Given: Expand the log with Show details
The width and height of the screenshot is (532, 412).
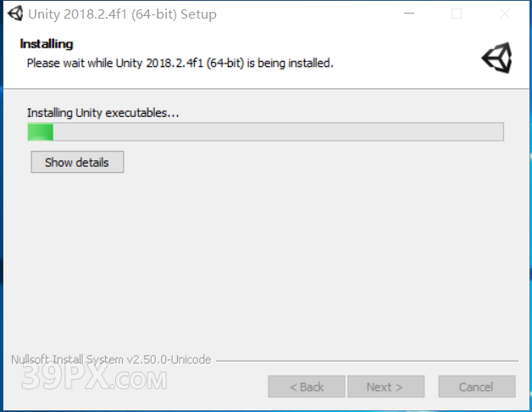Looking at the screenshot, I should click(77, 162).
